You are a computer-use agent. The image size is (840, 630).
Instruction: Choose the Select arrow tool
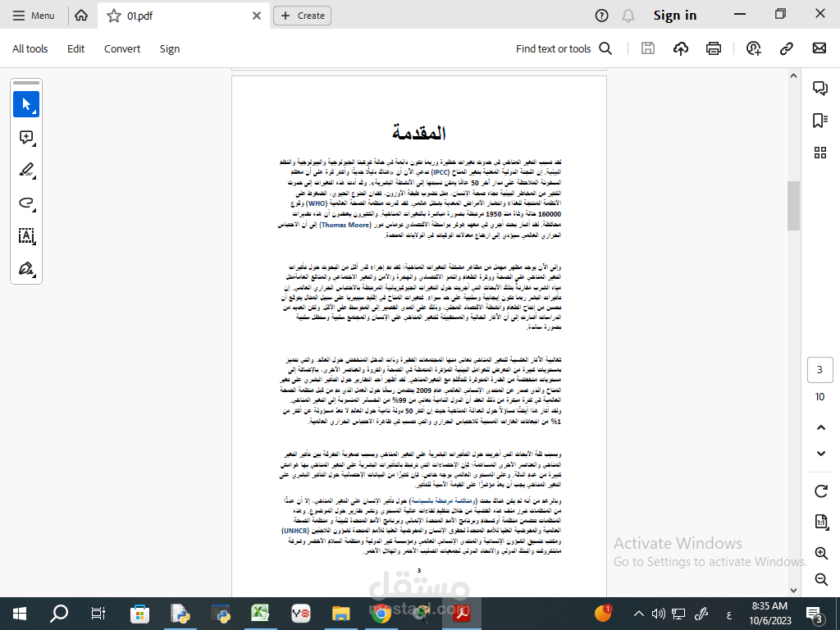tap(26, 104)
